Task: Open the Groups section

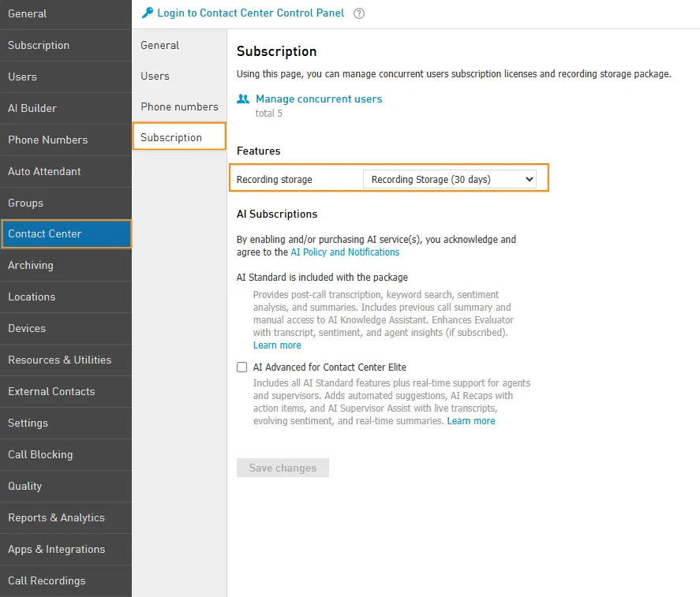Action: (66, 203)
